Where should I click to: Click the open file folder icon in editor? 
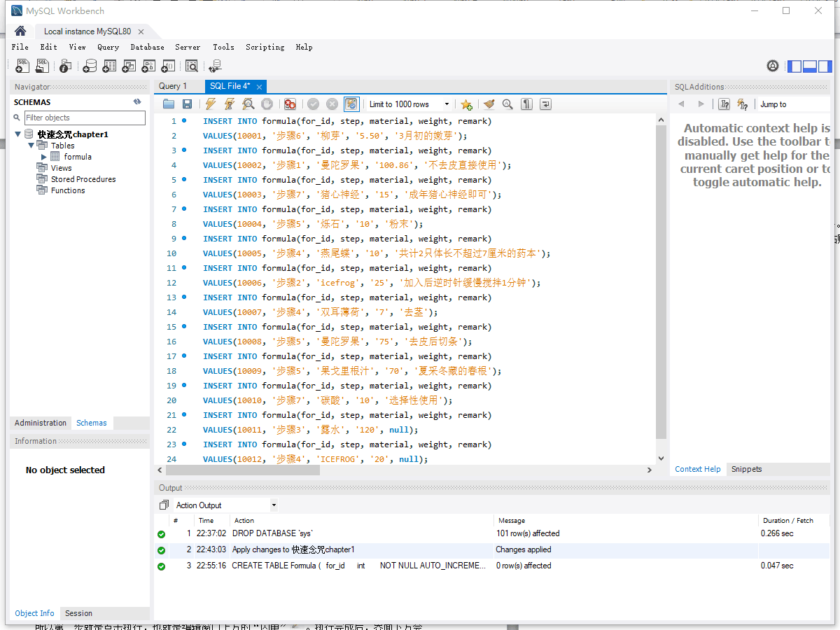pos(169,104)
